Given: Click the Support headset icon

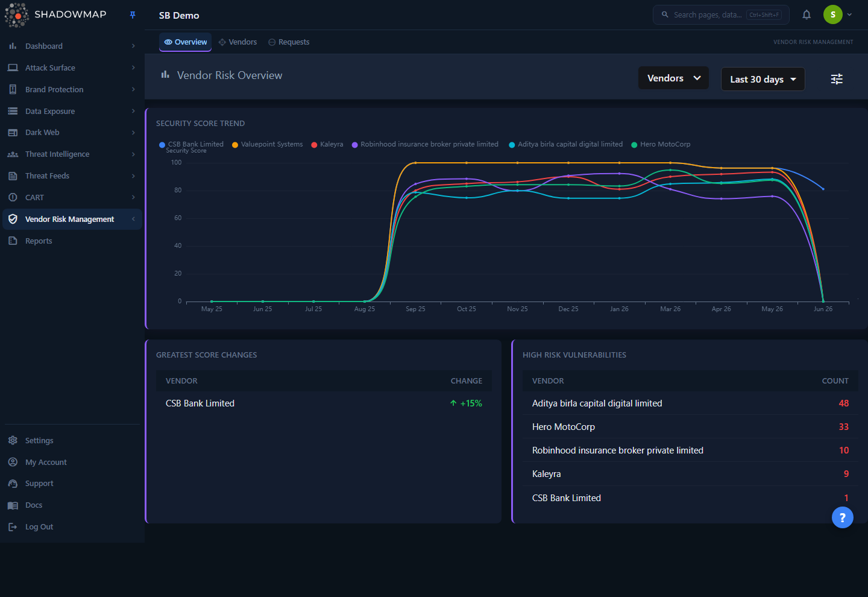Looking at the screenshot, I should [13, 484].
